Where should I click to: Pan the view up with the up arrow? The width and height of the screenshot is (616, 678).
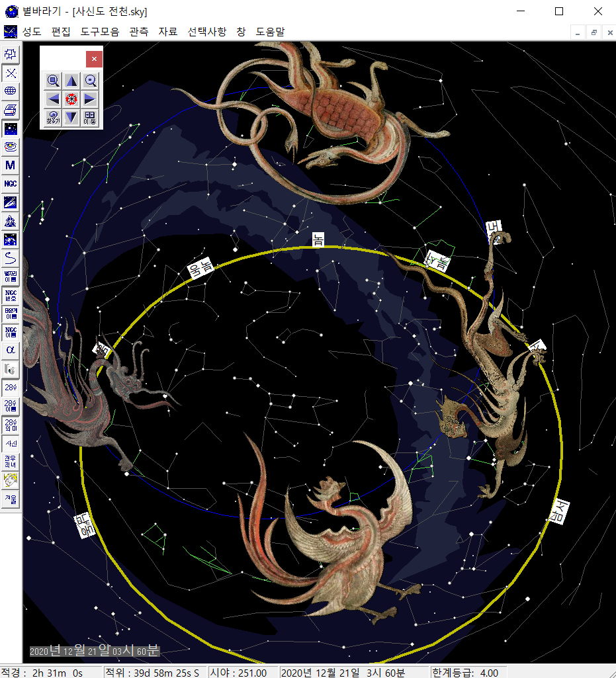tap(71, 81)
